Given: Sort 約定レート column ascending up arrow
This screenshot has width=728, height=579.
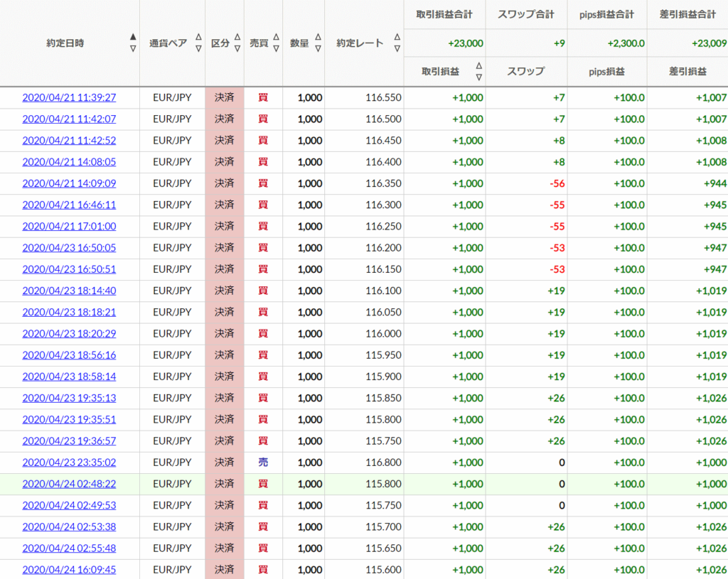Looking at the screenshot, I should 397,37.
